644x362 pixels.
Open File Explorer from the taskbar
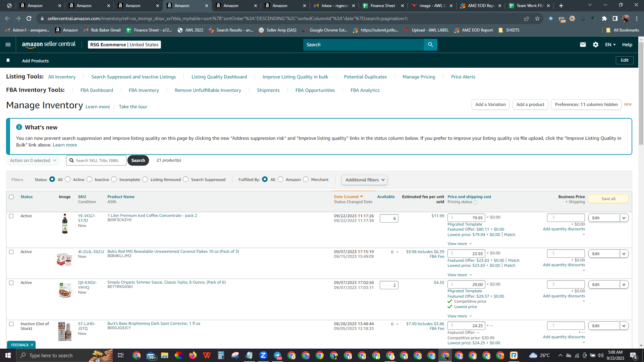(164, 355)
